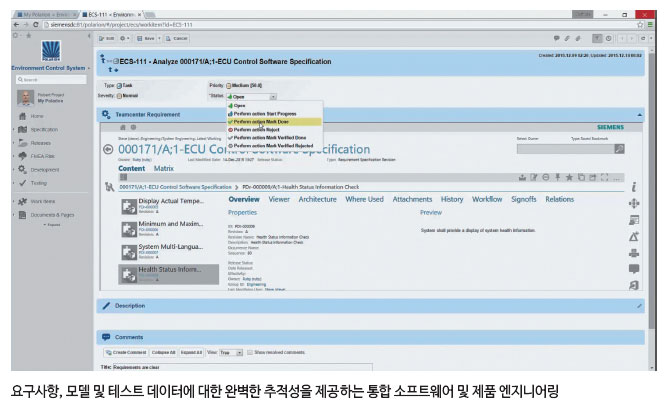Click the print icon on right panel

[634, 253]
